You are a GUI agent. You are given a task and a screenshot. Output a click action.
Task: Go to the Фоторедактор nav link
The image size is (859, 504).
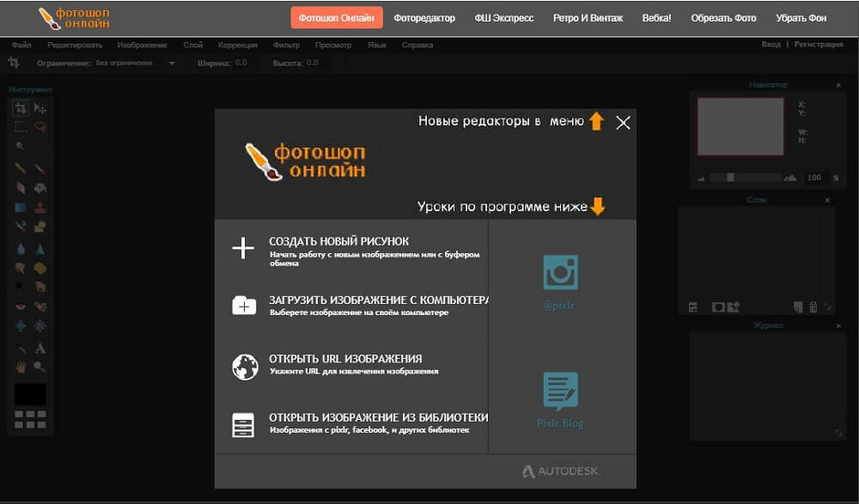(424, 18)
